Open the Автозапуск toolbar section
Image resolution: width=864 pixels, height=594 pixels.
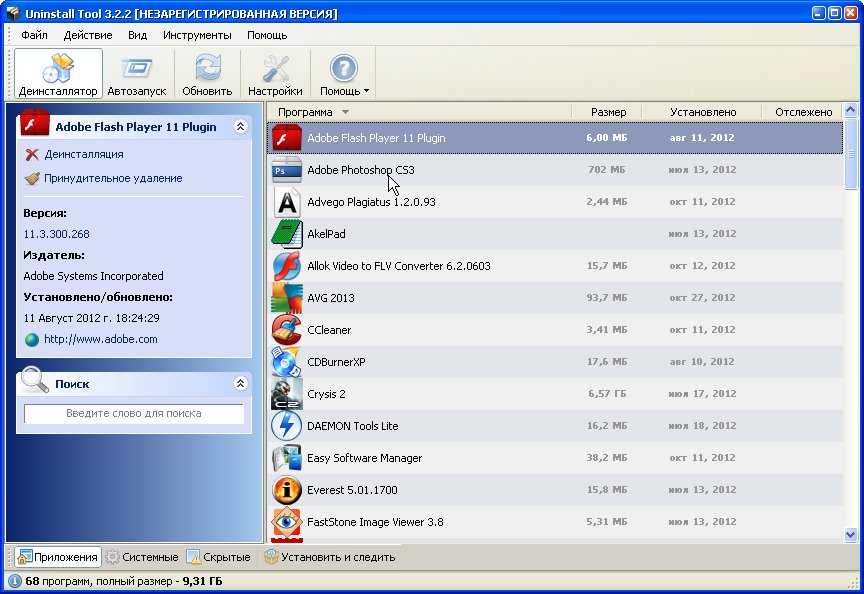(137, 74)
